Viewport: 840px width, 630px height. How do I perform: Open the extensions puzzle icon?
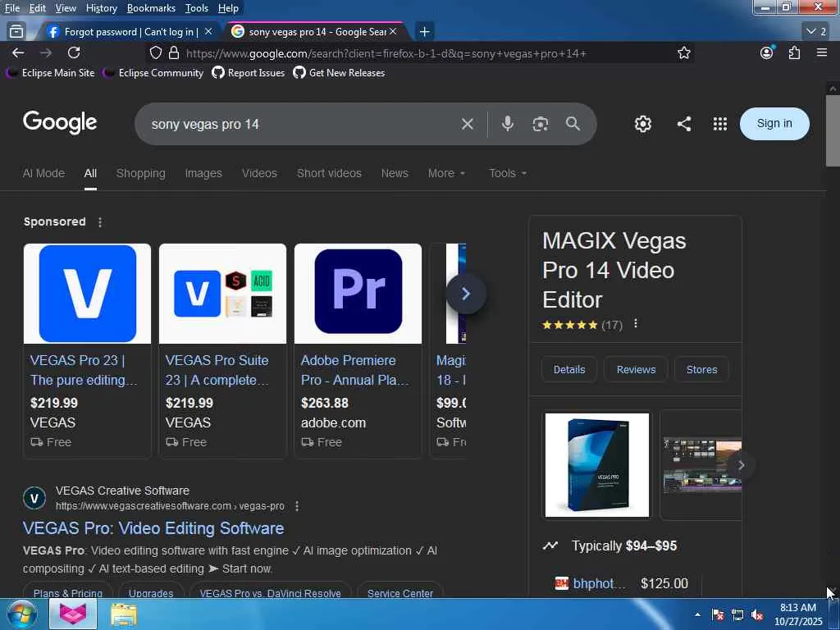tap(794, 53)
